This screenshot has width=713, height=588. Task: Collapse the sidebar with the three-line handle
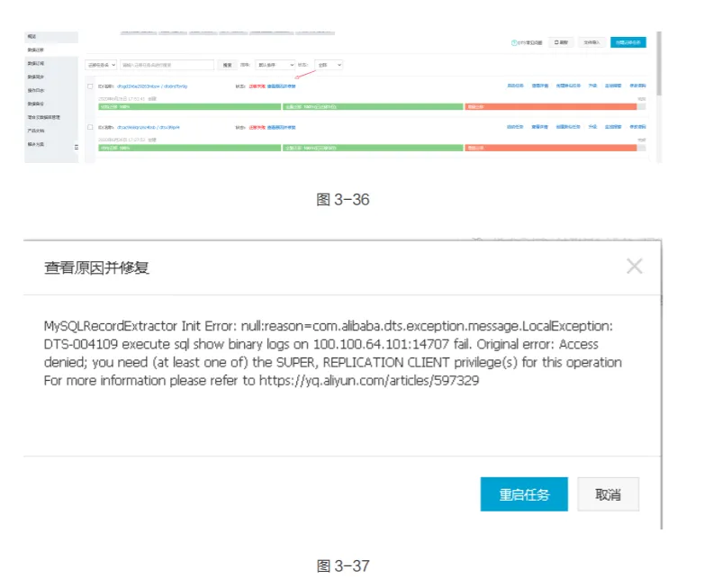point(76,147)
